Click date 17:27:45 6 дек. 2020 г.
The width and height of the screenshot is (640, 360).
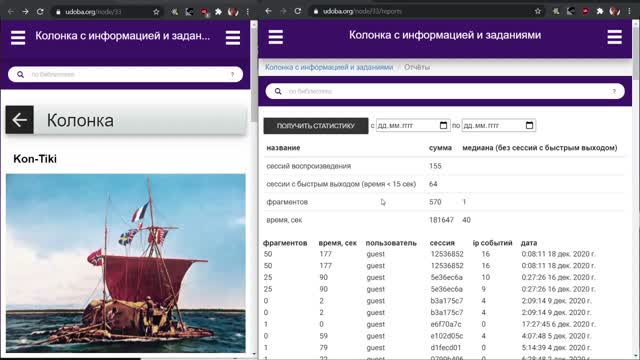558,324
